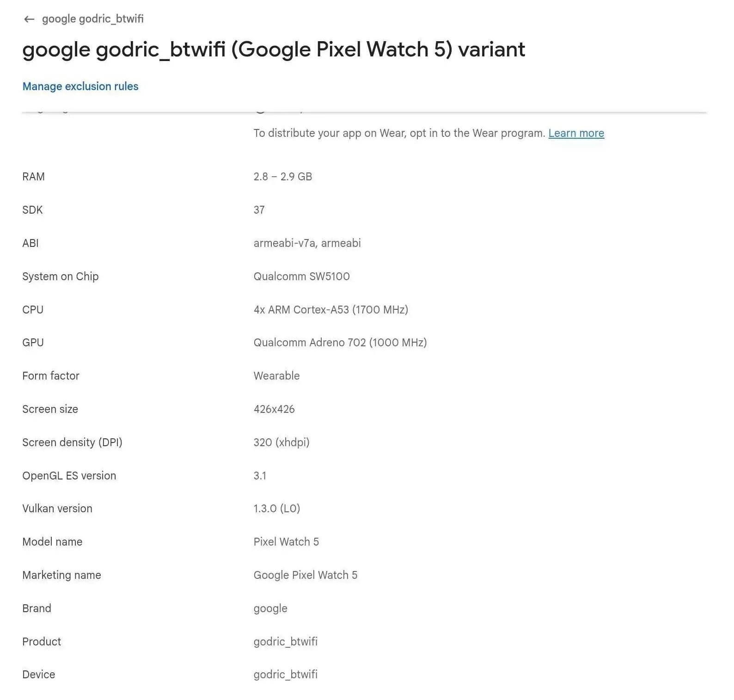734x700 pixels.
Task: Open the Manage exclusion rules link
Action: 80,86
